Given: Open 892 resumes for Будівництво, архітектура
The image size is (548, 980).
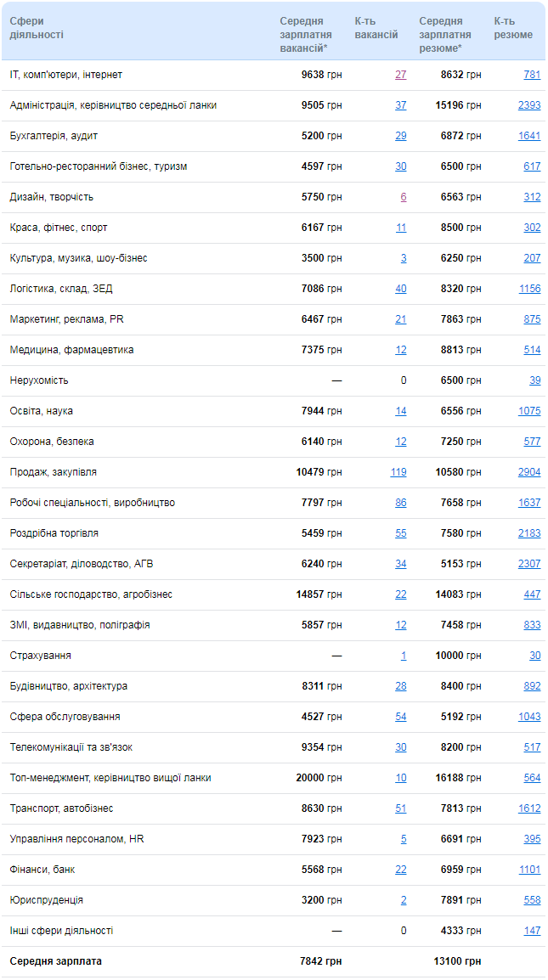Looking at the screenshot, I should (x=532, y=686).
